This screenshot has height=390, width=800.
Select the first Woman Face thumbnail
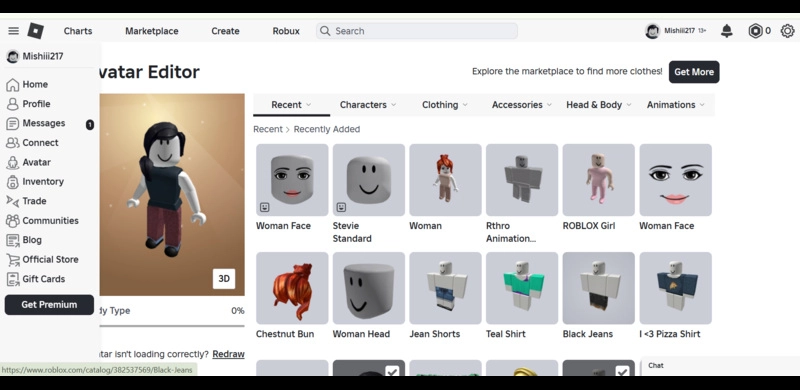[292, 180]
